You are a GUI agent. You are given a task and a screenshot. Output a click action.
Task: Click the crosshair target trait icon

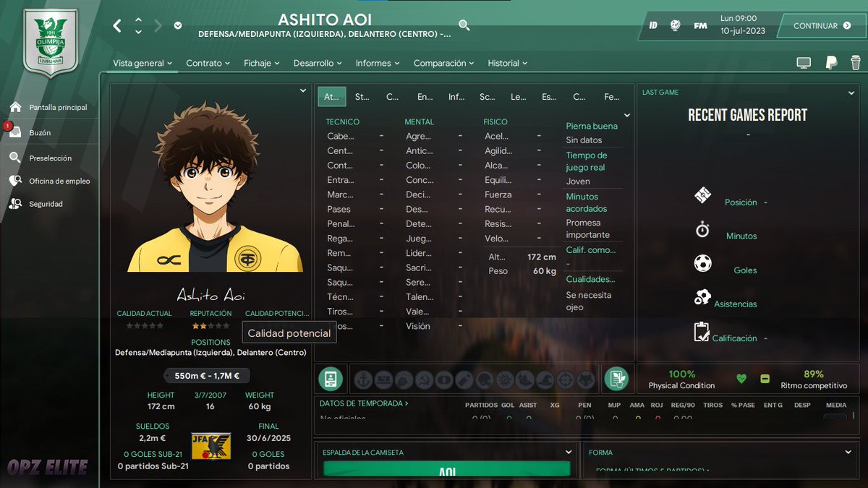pyautogui.click(x=566, y=380)
